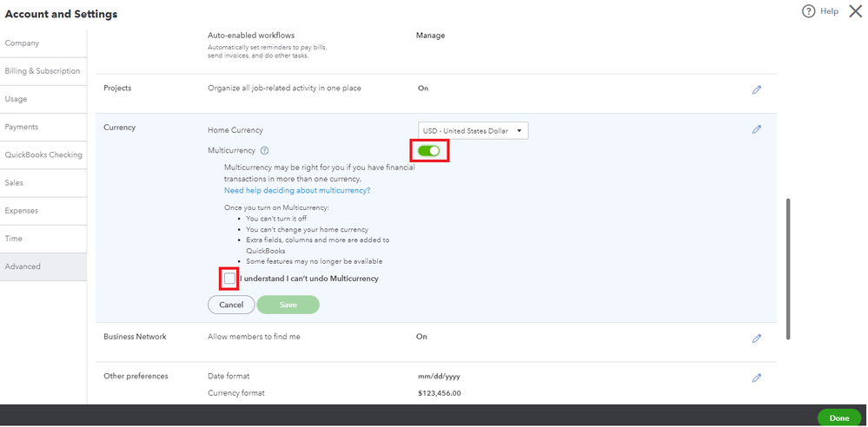The width and height of the screenshot is (868, 427).
Task: Click the Business Network On status
Action: tap(421, 336)
